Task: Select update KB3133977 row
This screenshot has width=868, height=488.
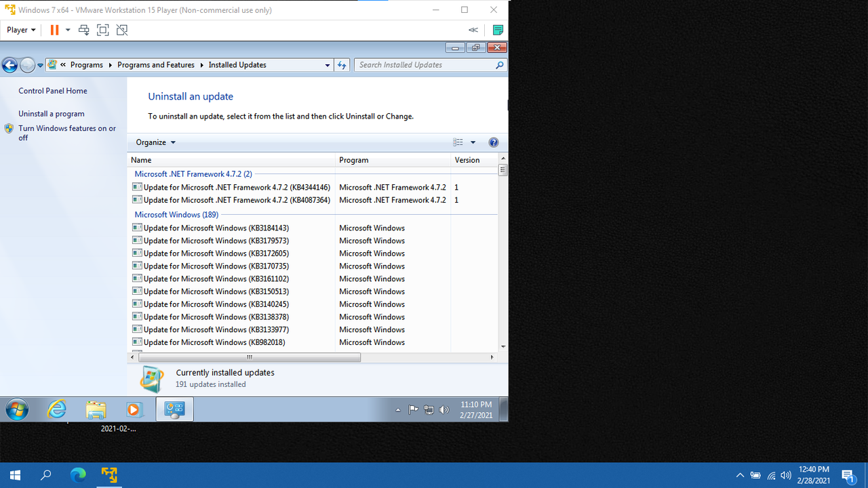Action: [313, 329]
